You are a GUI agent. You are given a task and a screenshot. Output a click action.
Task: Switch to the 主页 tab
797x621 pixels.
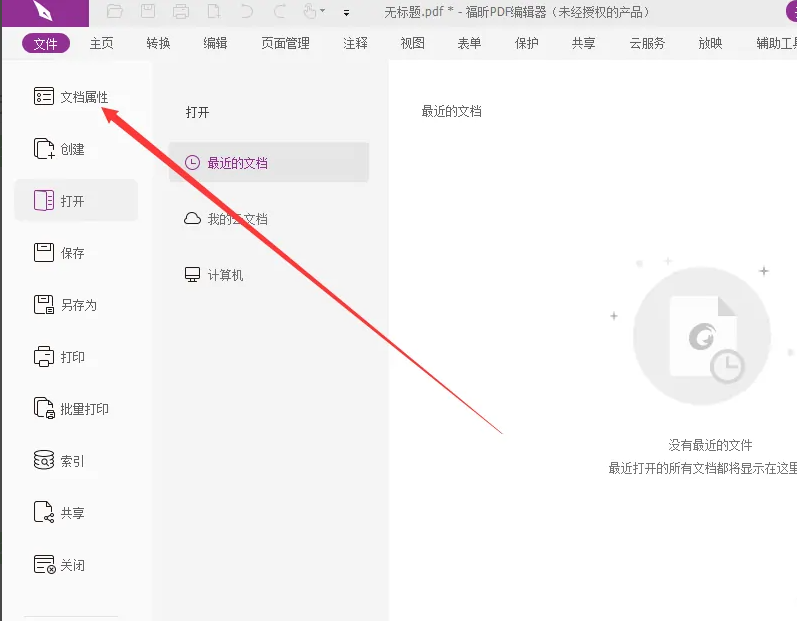tap(102, 44)
